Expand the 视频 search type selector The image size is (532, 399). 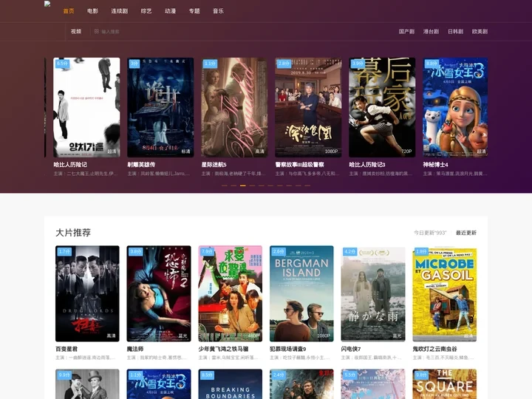[76, 32]
